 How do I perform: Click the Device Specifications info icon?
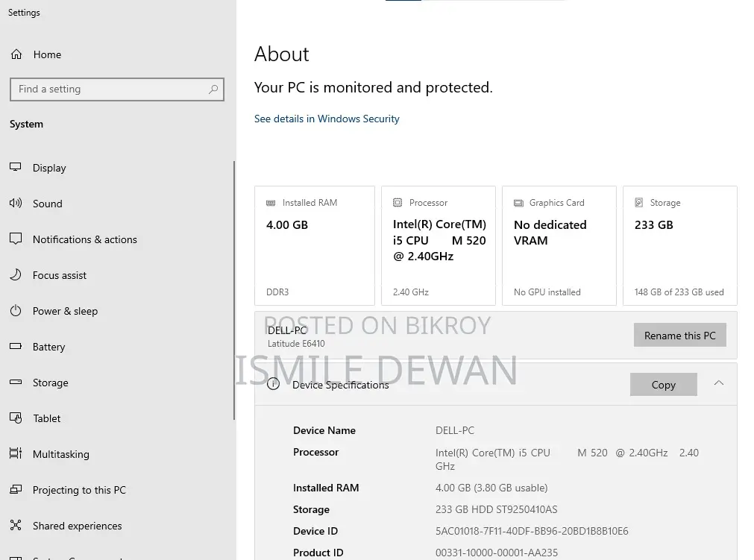(x=273, y=384)
